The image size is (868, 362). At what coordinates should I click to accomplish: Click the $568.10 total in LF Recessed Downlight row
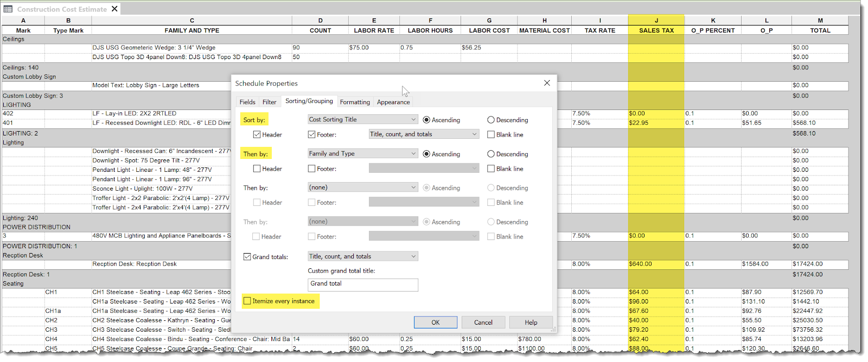tap(820, 123)
